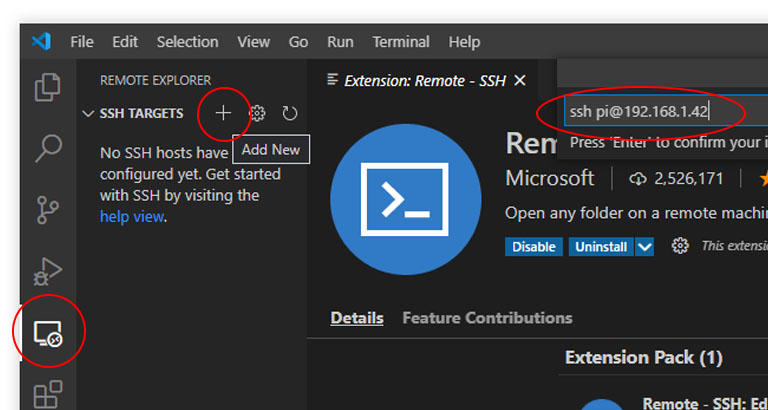Screen dimensions: 768x410
Task: Click the VS Code logo icon
Action: [x=41, y=41]
